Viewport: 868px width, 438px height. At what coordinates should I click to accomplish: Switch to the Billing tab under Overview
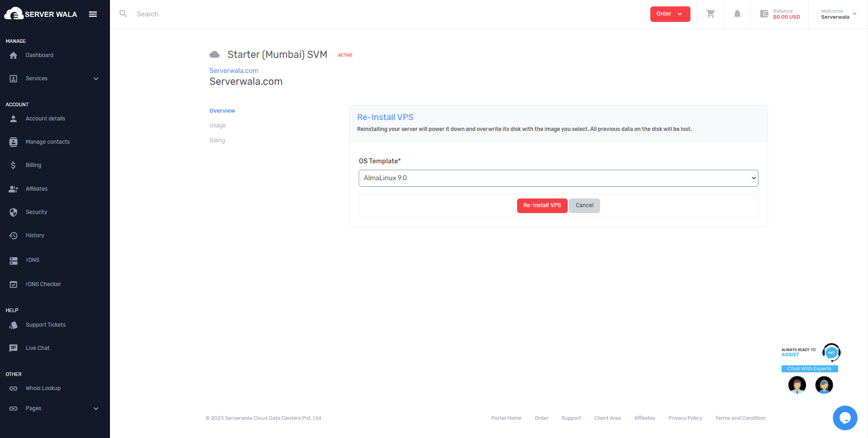(217, 141)
